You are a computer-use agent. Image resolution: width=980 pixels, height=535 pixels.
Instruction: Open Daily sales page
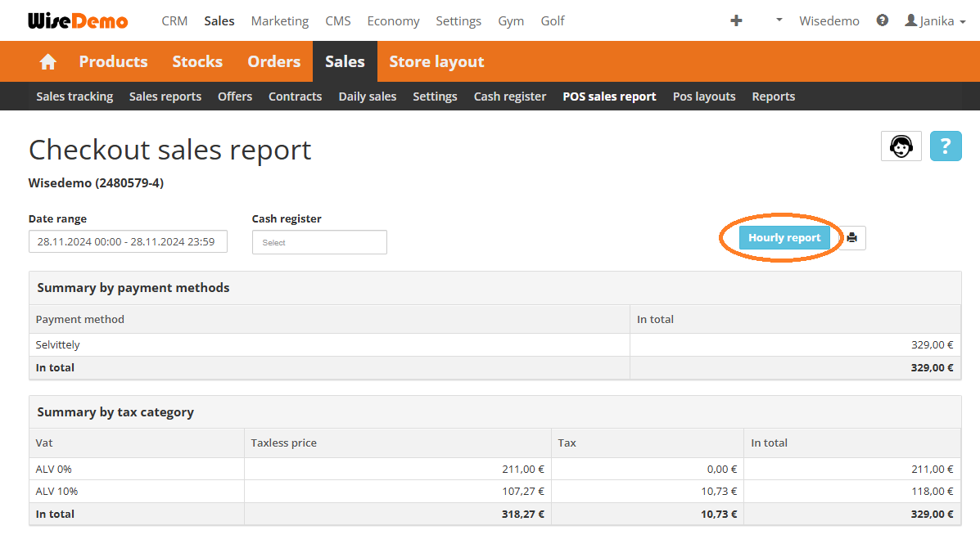pyautogui.click(x=368, y=97)
